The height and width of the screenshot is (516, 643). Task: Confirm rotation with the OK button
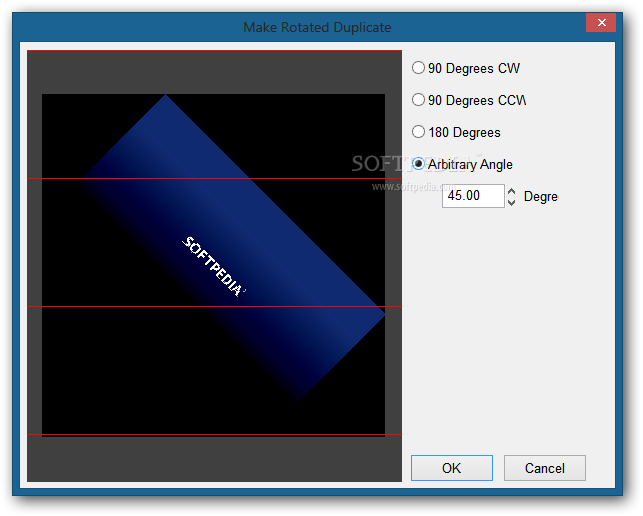coord(451,468)
